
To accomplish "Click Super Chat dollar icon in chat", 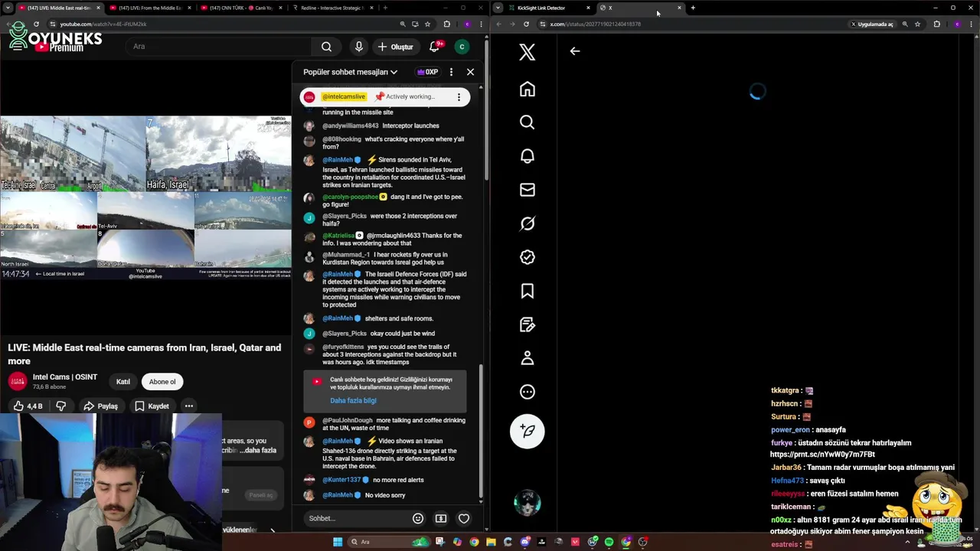I will pyautogui.click(x=441, y=518).
